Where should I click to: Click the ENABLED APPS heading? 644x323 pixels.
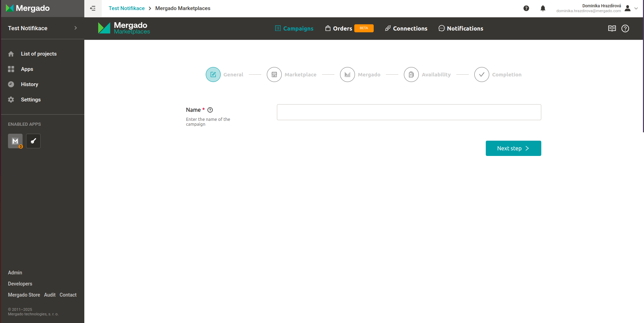(24, 124)
